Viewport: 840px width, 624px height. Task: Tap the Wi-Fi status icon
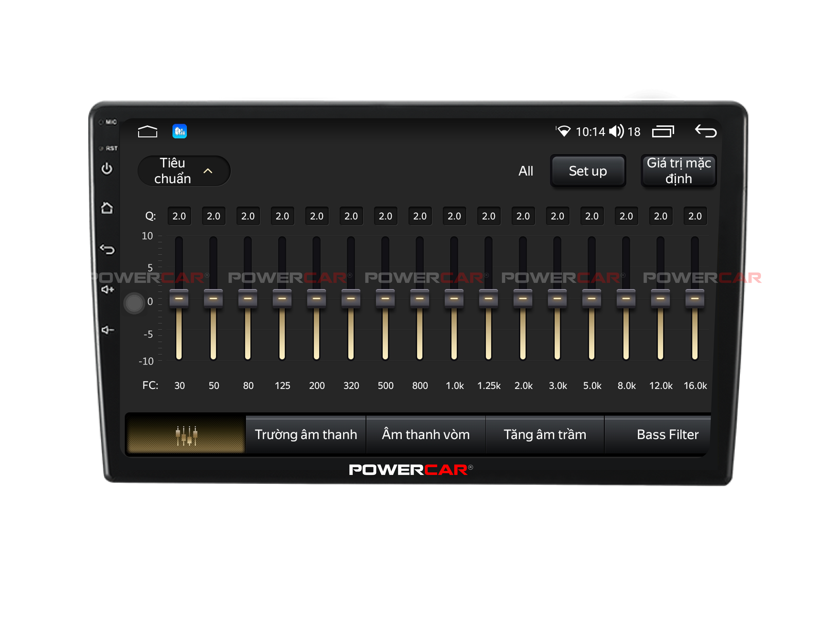pos(563,131)
